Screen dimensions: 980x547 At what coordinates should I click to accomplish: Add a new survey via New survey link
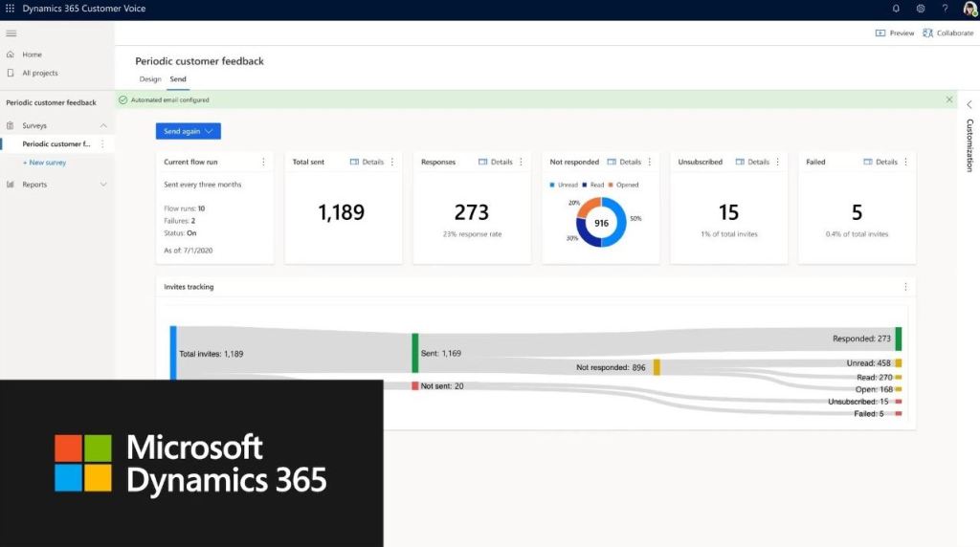tap(44, 163)
